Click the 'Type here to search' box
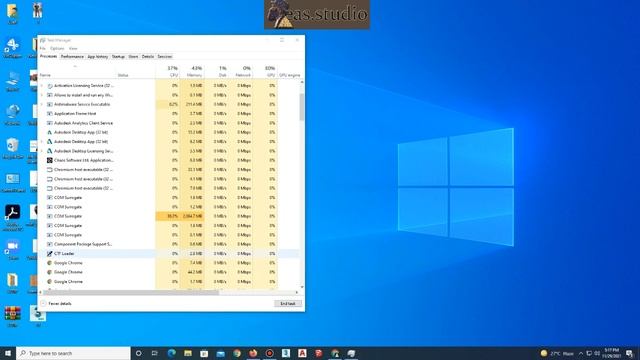The image size is (640, 360). point(73,353)
